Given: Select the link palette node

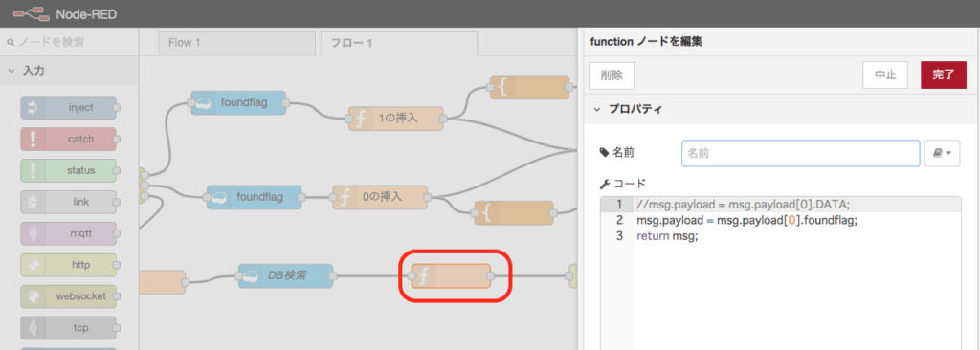Looking at the screenshot, I should [68, 202].
